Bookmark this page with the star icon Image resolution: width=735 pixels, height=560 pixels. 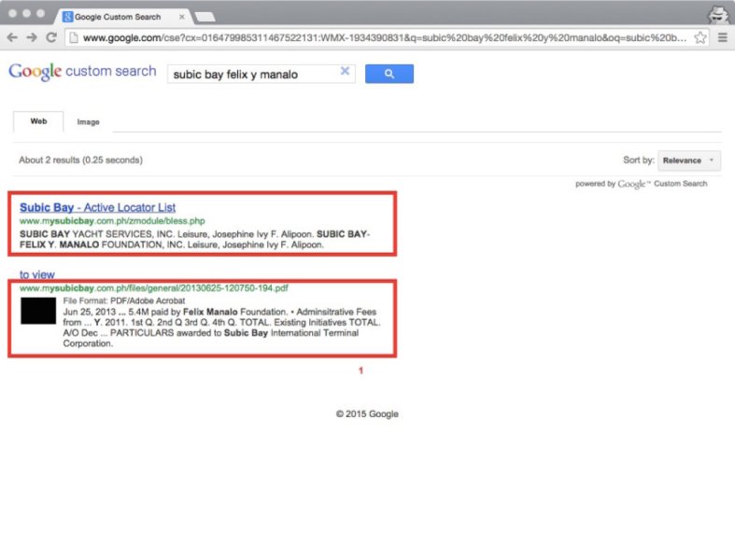click(x=700, y=37)
